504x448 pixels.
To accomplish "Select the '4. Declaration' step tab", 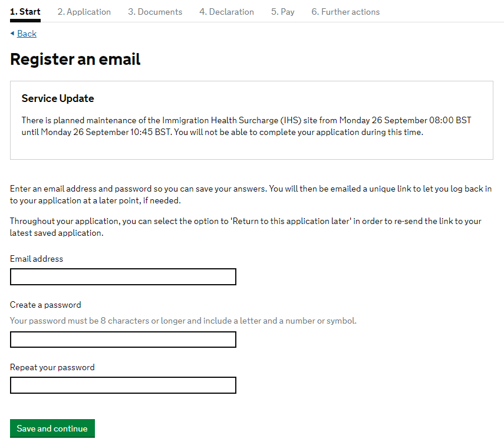I will pos(226,12).
